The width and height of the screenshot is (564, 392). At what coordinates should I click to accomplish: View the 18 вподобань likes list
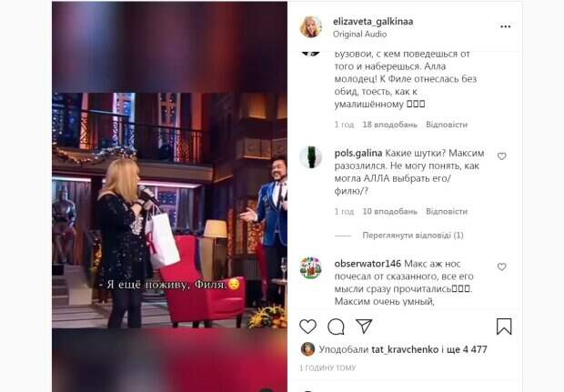(390, 125)
